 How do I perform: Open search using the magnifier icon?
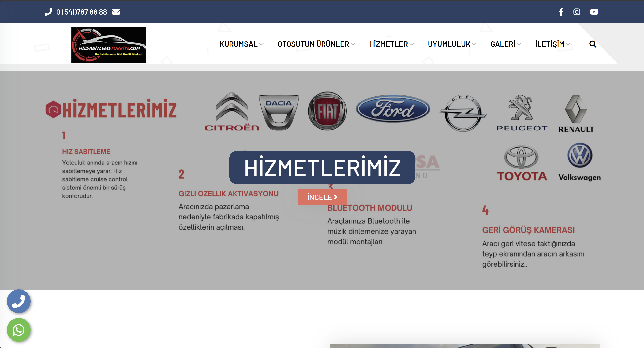coord(593,44)
